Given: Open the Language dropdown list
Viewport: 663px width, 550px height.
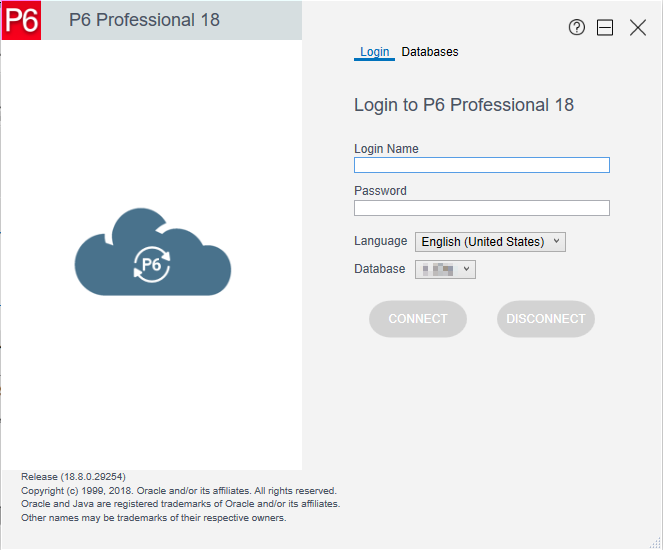Looking at the screenshot, I should 489,242.
